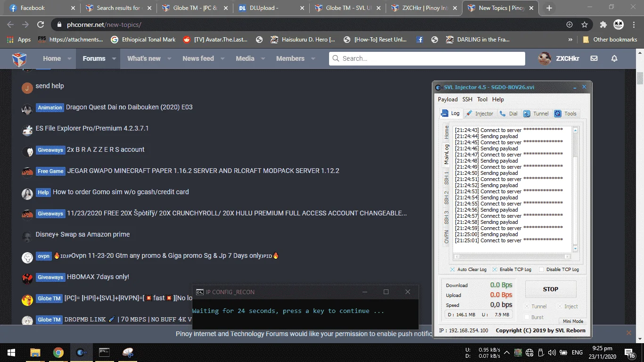Open File Explorer from taskbar
The width and height of the screenshot is (644, 362).
(x=35, y=353)
